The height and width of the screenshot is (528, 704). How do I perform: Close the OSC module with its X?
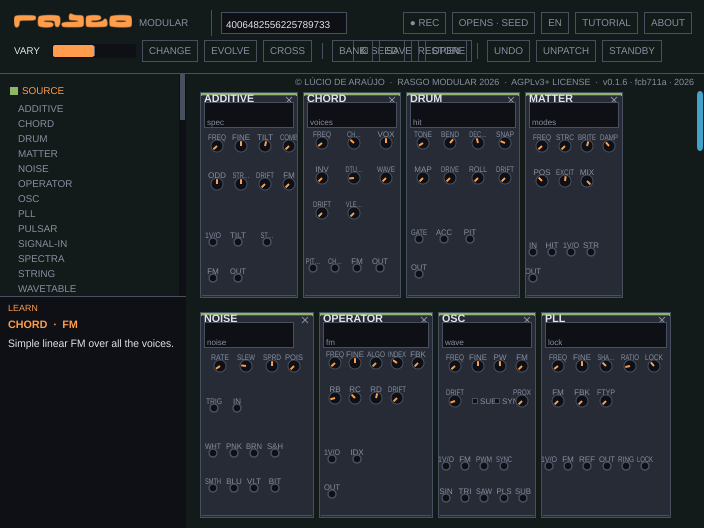tap(527, 320)
